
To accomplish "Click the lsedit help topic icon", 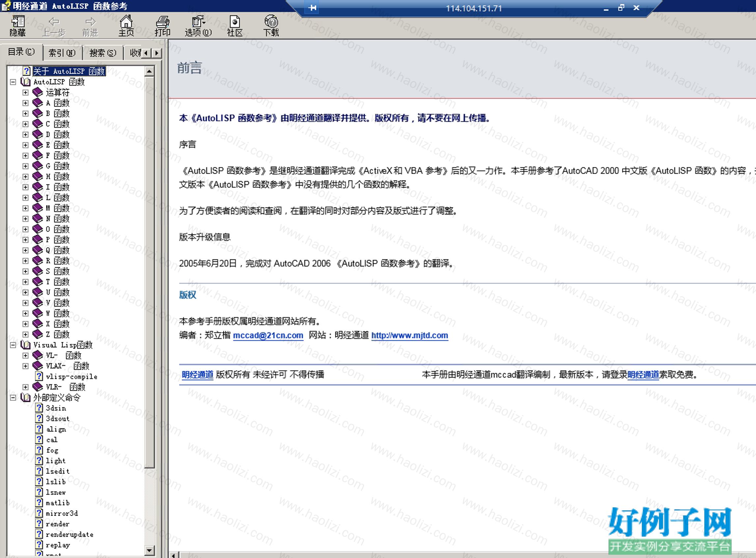I will coord(39,471).
